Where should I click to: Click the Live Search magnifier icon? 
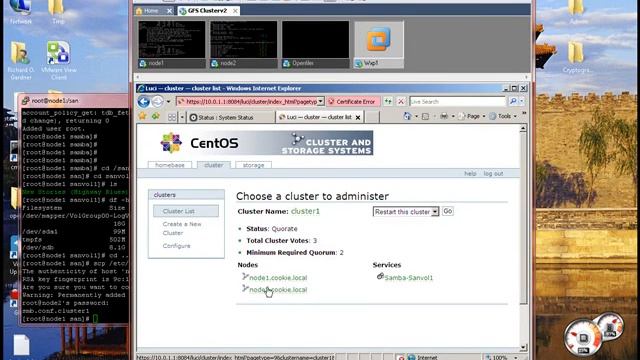(x=513, y=102)
